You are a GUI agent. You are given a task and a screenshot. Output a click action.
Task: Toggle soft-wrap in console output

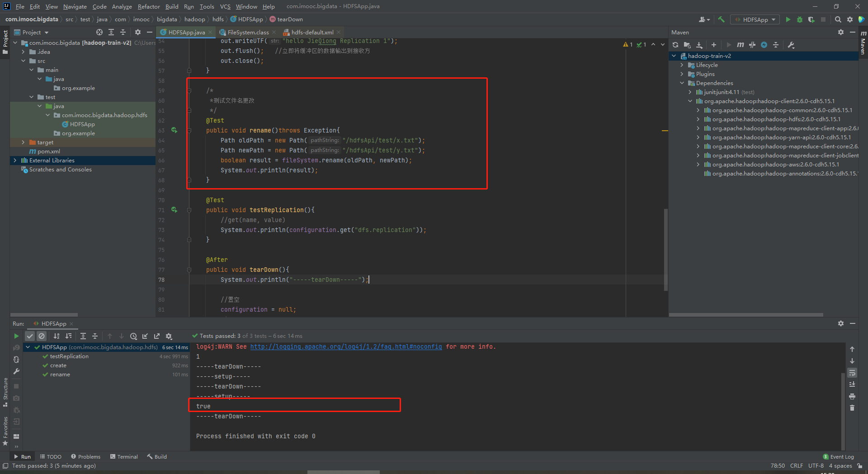(x=852, y=373)
